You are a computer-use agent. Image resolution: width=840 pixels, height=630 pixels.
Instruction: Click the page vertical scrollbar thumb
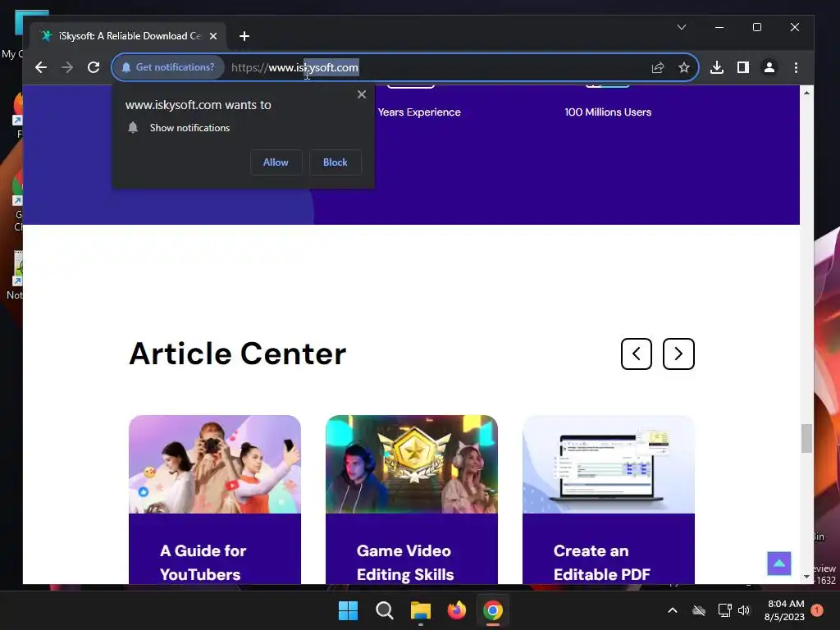pyautogui.click(x=806, y=438)
